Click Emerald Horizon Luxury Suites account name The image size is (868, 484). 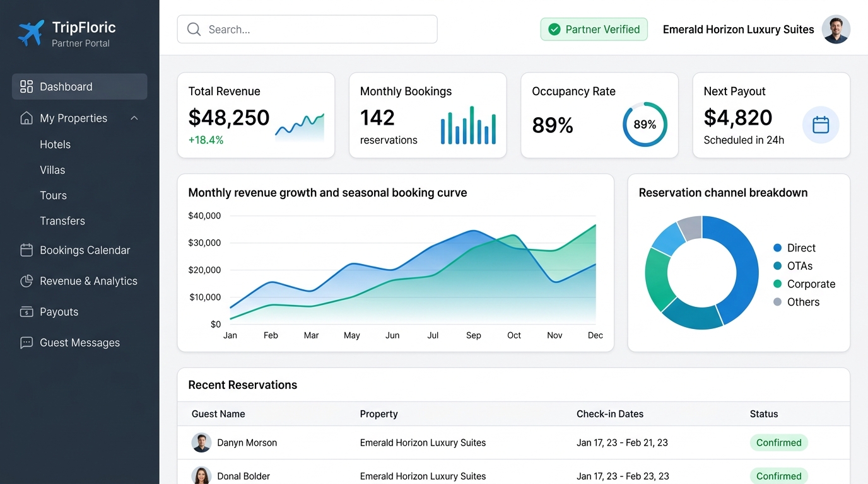click(738, 30)
